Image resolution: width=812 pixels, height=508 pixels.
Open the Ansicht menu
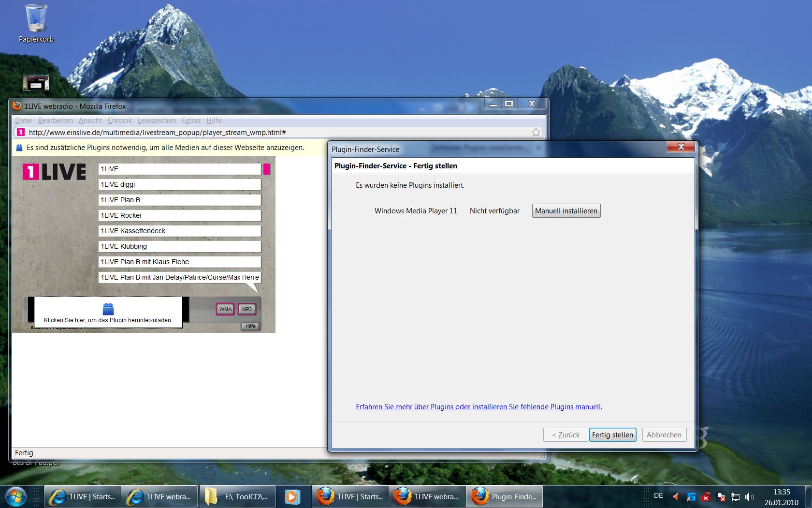[x=90, y=120]
